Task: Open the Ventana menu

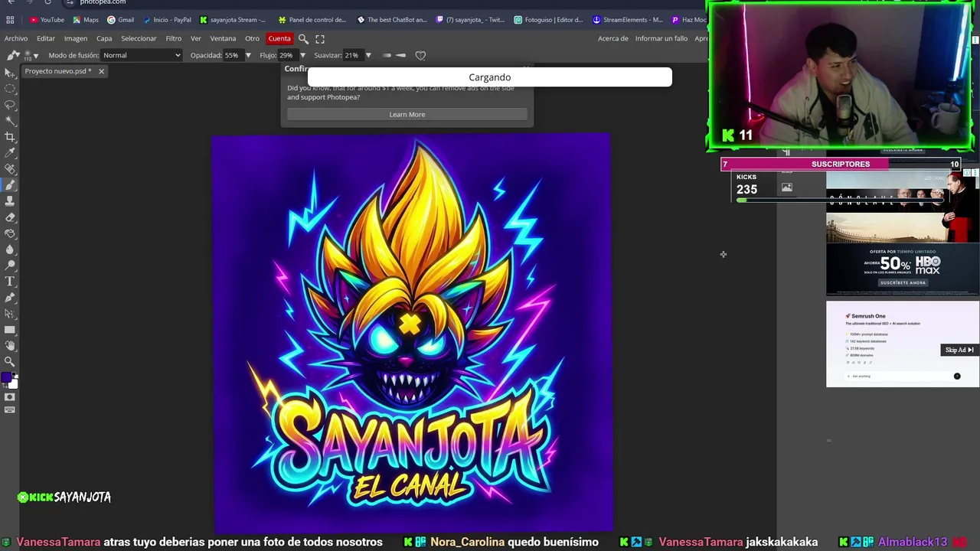Action: (x=223, y=39)
